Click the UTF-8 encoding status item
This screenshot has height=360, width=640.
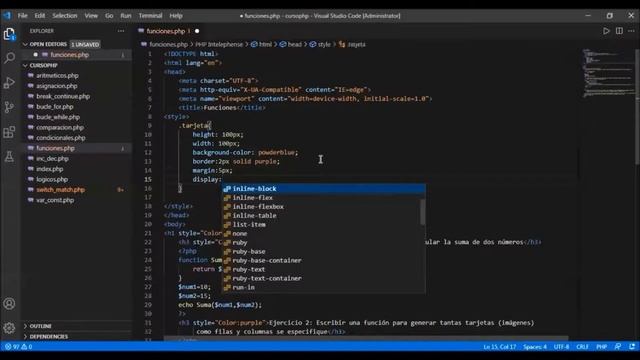561,347
